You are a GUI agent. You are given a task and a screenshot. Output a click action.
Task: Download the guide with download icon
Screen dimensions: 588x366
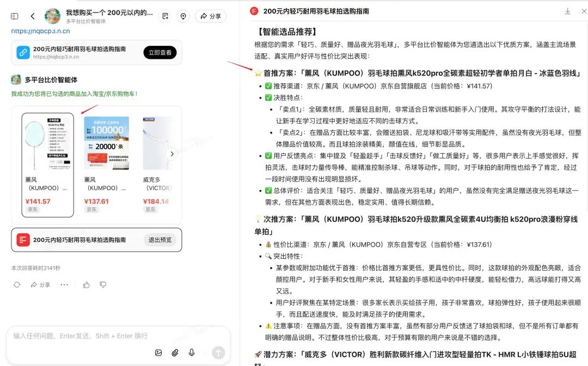(567, 11)
